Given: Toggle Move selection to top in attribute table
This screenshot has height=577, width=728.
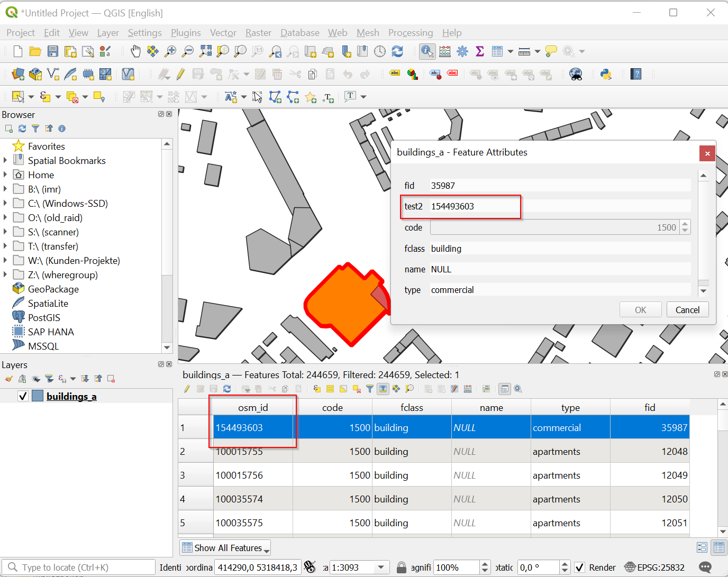Looking at the screenshot, I should coord(383,389).
